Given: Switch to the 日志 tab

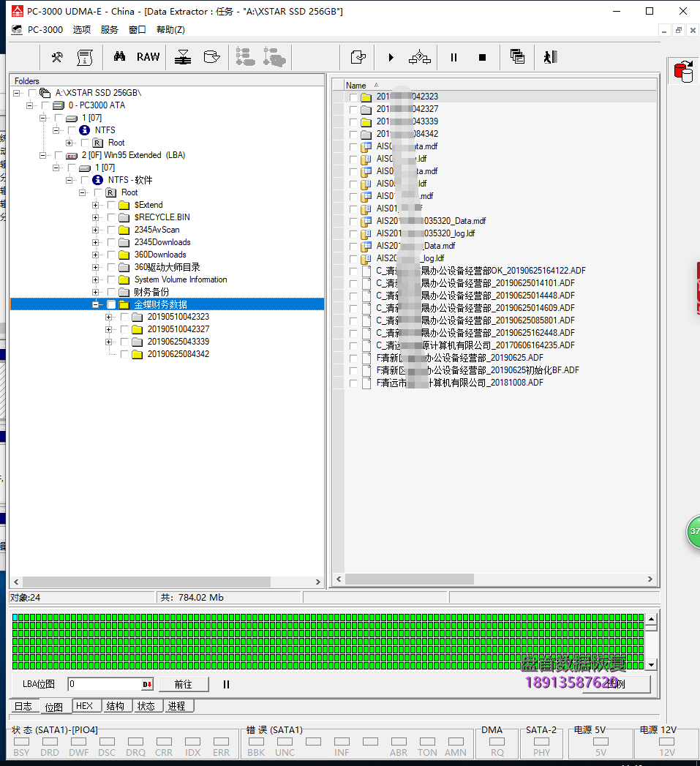Looking at the screenshot, I should [23, 707].
